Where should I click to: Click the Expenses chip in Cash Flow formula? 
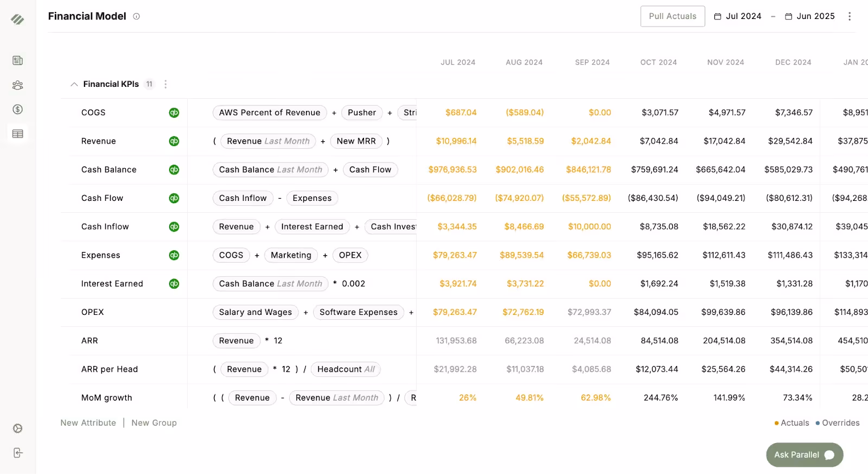tap(312, 198)
